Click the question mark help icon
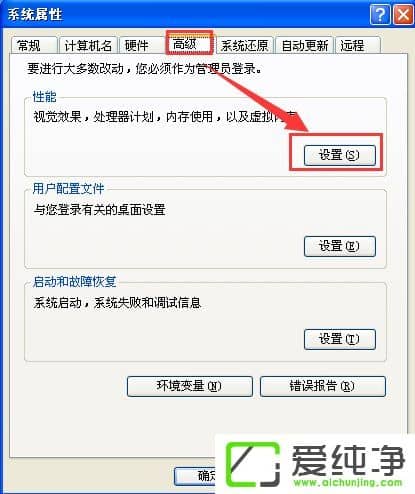This screenshot has height=494, width=415. (x=380, y=14)
